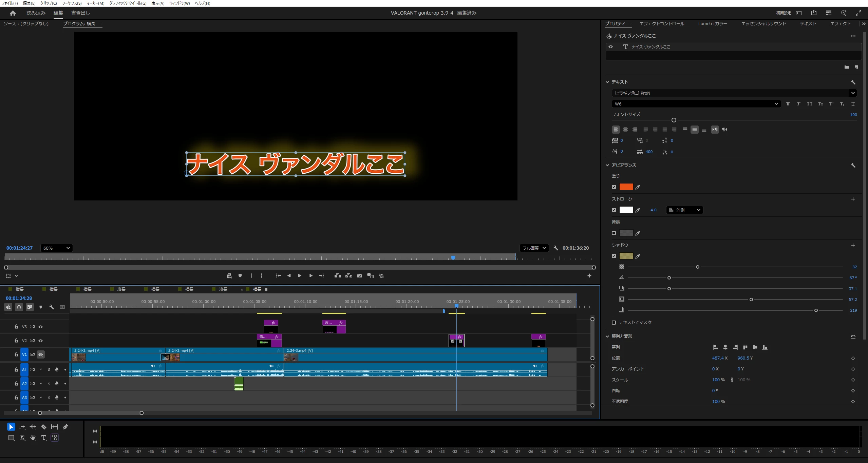Screen dimensions: 868x463
Task: Click the Home icon
Action: [x=13, y=13]
